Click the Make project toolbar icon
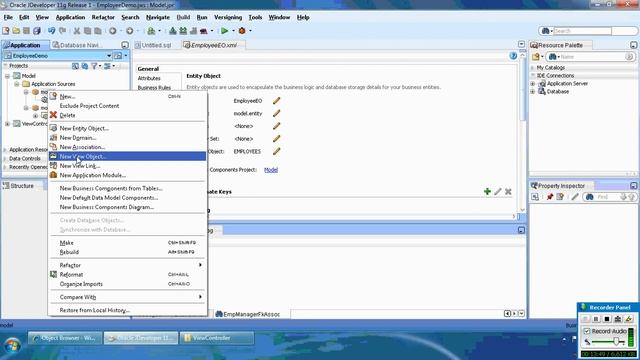This screenshot has width=640, height=360. (173, 31)
